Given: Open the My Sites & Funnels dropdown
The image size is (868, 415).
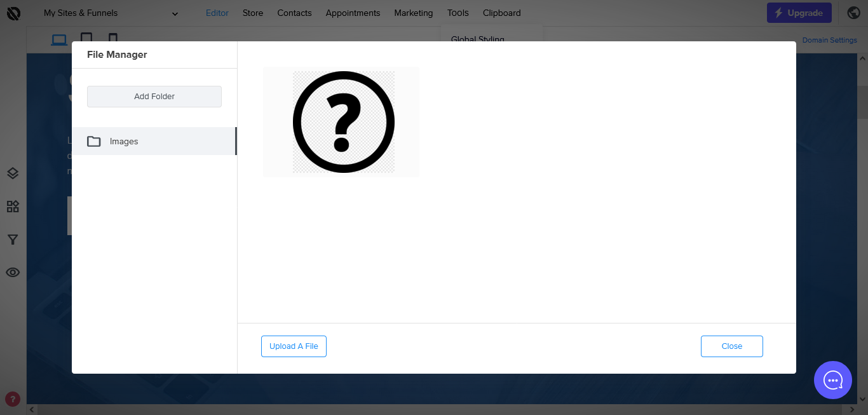Looking at the screenshot, I should pyautogui.click(x=111, y=13).
